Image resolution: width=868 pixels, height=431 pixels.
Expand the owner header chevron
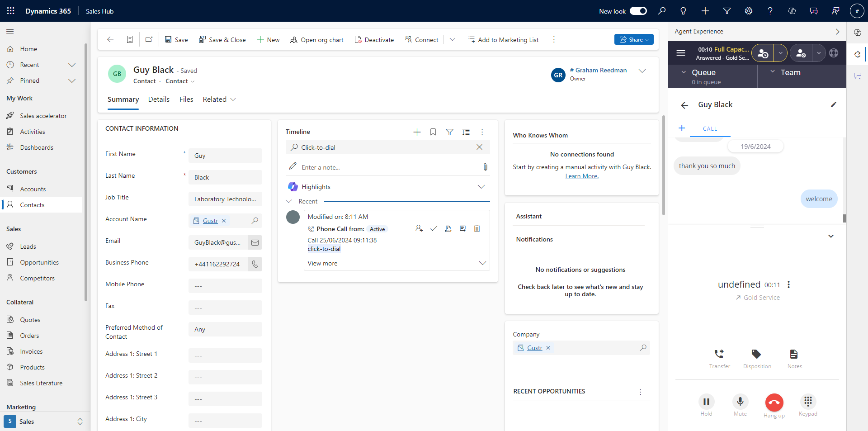(x=642, y=71)
